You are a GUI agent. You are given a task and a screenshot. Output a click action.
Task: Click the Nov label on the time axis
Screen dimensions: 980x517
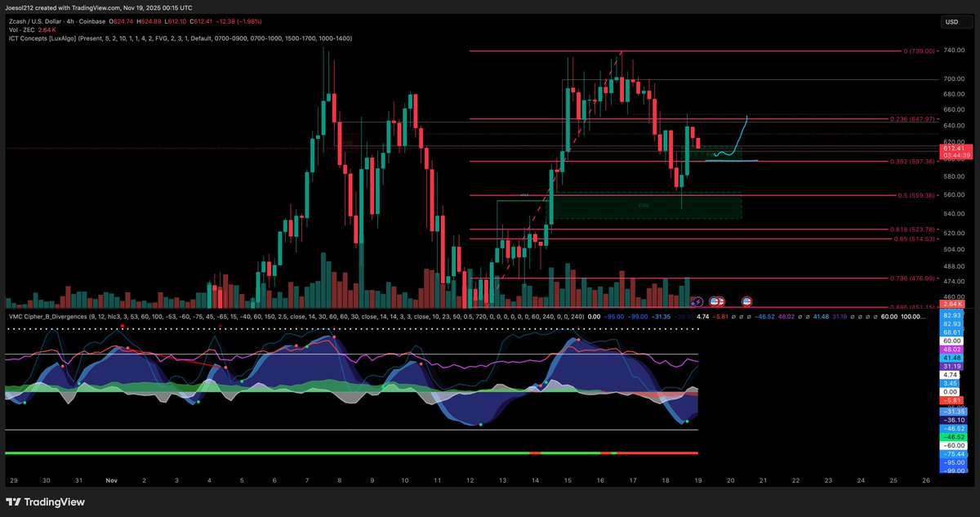(111, 481)
